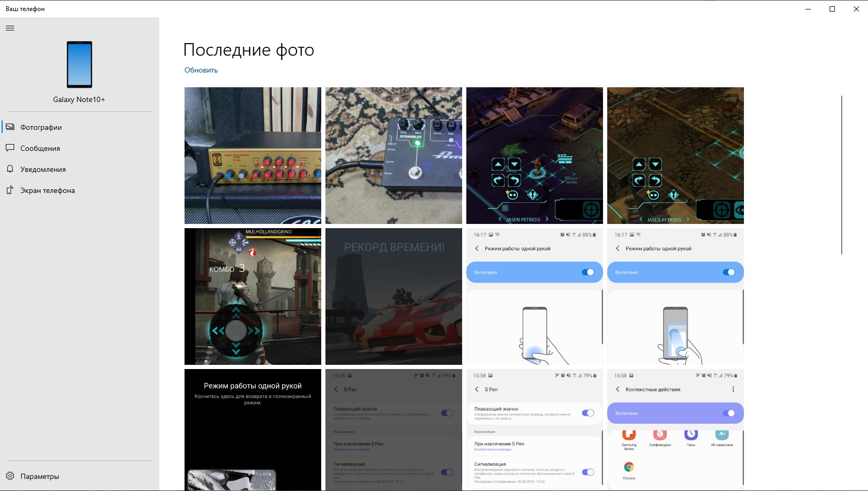Open 16:17 one-handed mode screenshot with shrunken screen
The image size is (868, 491).
pyautogui.click(x=676, y=296)
